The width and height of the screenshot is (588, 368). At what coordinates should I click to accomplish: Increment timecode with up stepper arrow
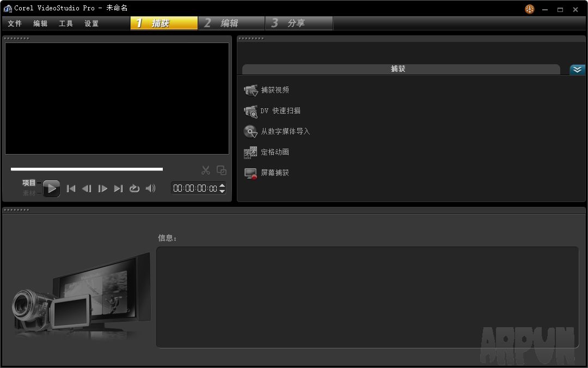[222, 186]
